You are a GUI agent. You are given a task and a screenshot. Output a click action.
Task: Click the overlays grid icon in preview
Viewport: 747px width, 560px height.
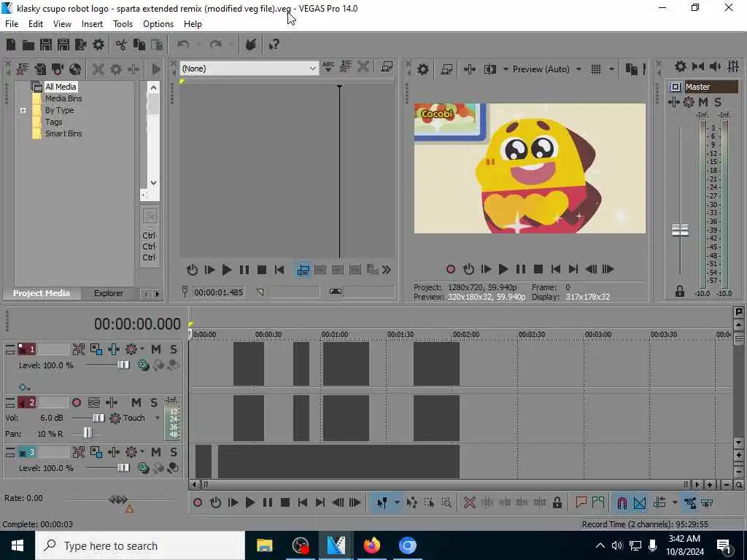coord(595,69)
